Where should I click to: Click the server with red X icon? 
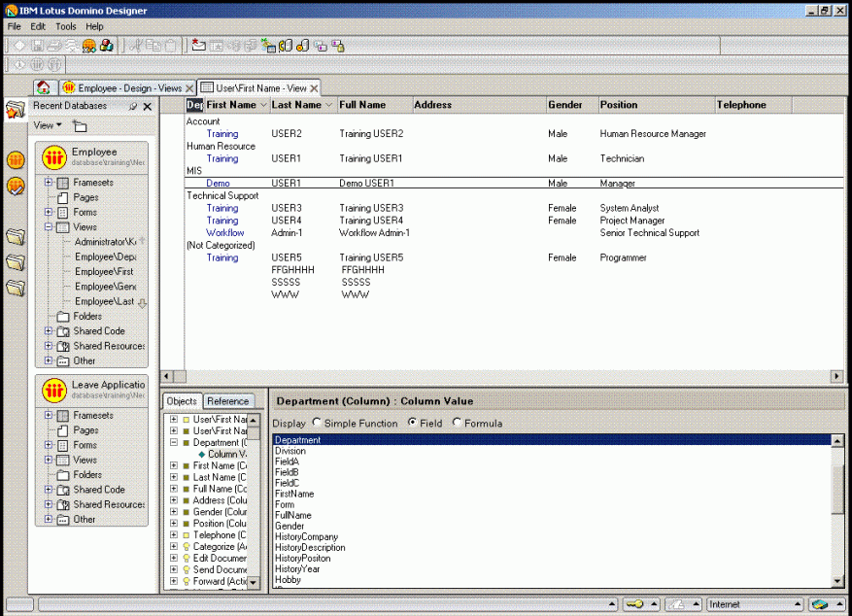(x=303, y=46)
